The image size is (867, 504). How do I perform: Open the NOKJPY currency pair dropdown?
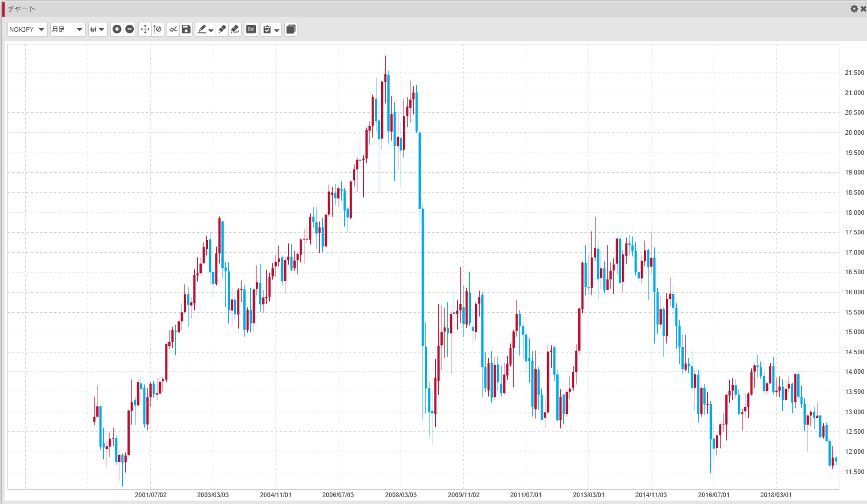coord(27,29)
